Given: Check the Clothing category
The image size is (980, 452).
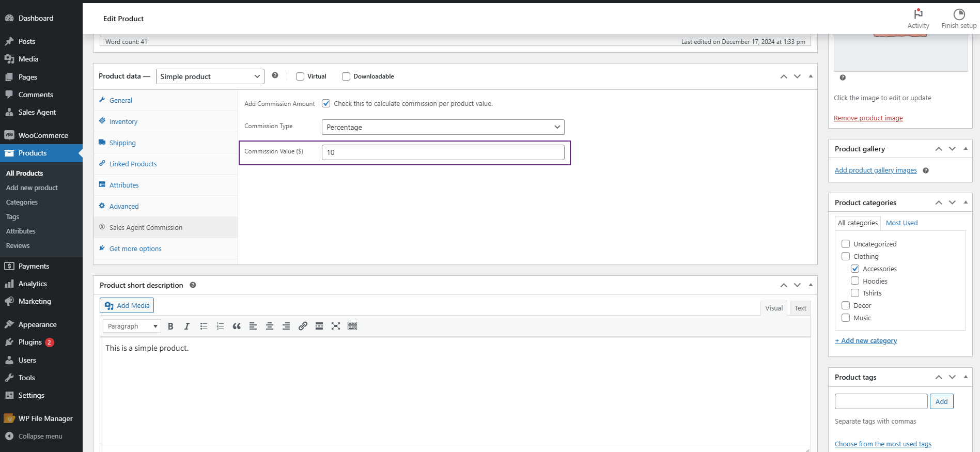Looking at the screenshot, I should tap(846, 256).
